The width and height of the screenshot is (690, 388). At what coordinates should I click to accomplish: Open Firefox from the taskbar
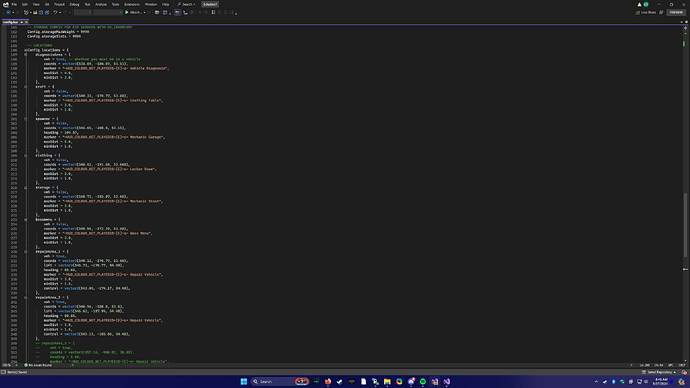point(328,381)
